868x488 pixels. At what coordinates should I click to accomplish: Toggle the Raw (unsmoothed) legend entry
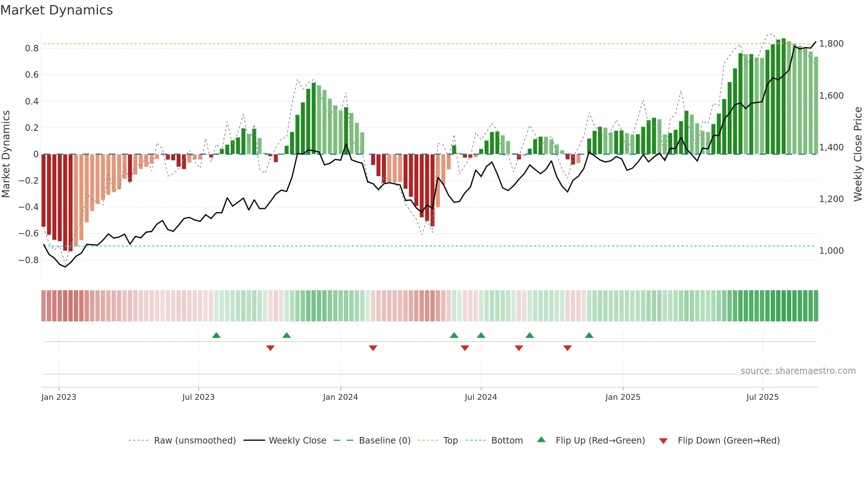point(182,440)
